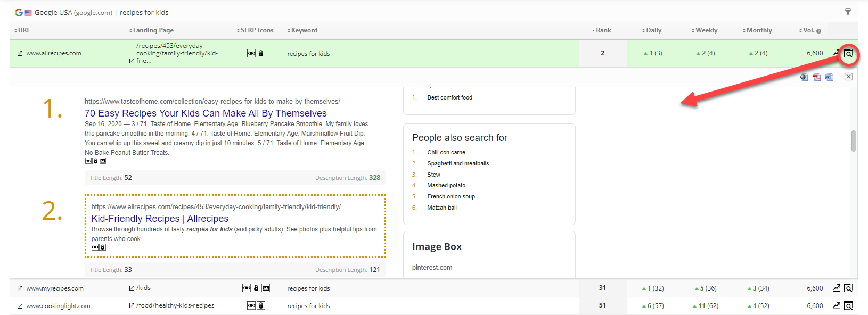Click the Vol. help question mark icon
Viewport: 868px width, 315px height.
818,31
